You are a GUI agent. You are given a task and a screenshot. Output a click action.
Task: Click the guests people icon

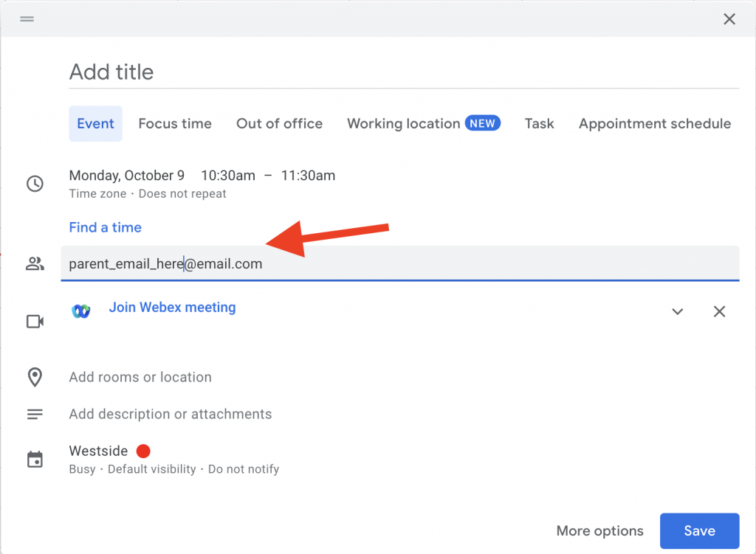tap(35, 263)
